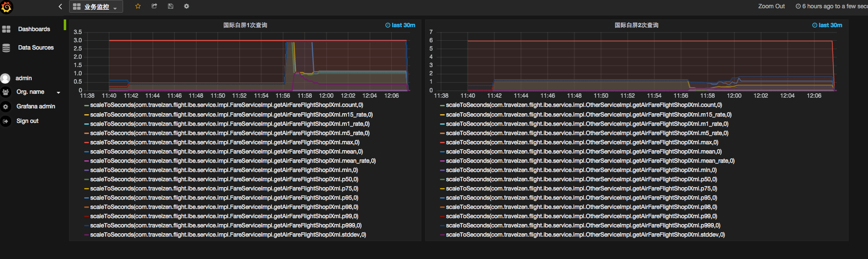
Task: Toggle OtherServiceImpl p75 legend entry
Action: tap(581, 189)
